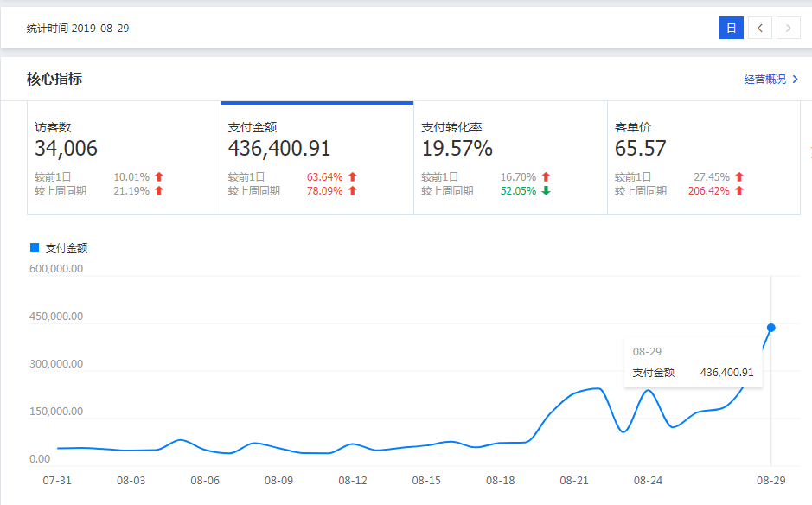The image size is (812, 505).
Task: Click the red up arrow next to 63.64%
Action: tap(353, 177)
